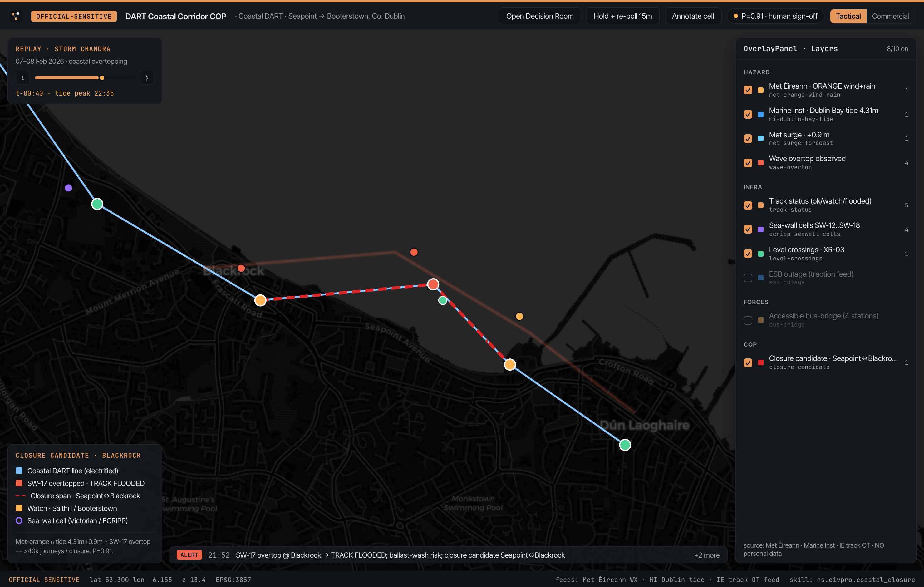Click SW-17 overtop alert message text

pos(400,555)
